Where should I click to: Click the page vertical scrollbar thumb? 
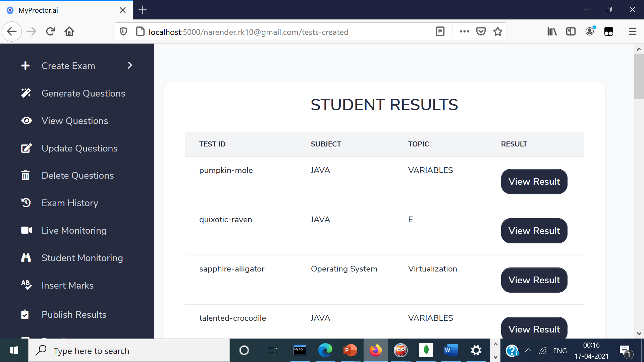[x=639, y=76]
